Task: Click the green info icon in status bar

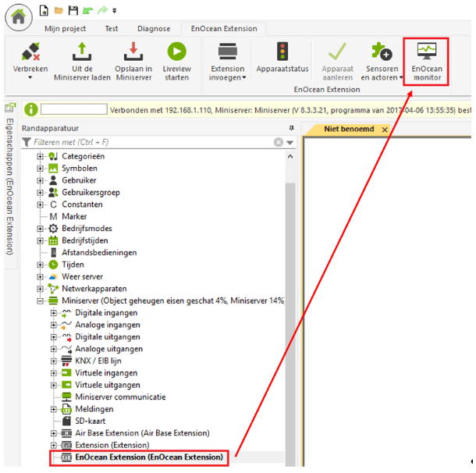Action: (30, 110)
